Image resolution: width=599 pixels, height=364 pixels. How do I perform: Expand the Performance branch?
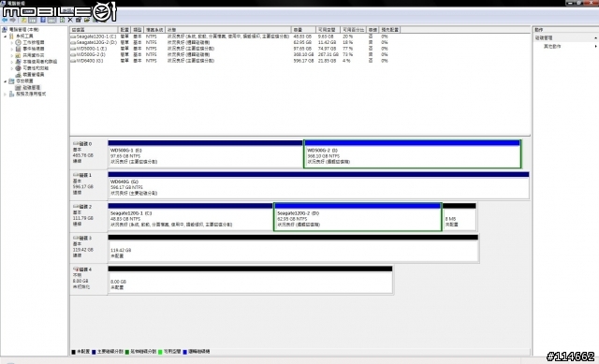click(11, 68)
